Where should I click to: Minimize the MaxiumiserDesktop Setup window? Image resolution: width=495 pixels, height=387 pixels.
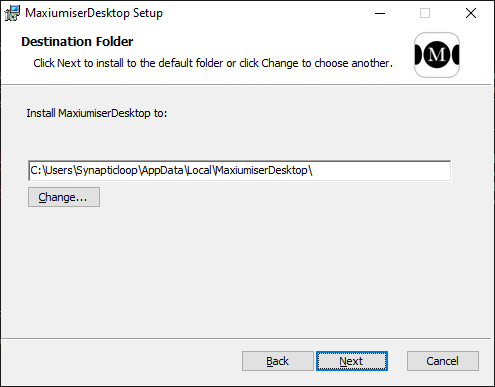point(380,13)
